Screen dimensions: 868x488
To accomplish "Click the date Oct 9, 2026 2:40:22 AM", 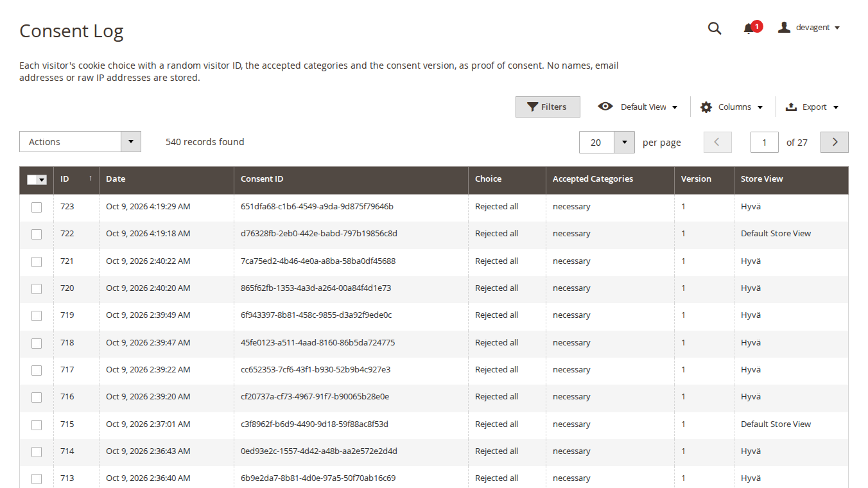I will coord(148,261).
